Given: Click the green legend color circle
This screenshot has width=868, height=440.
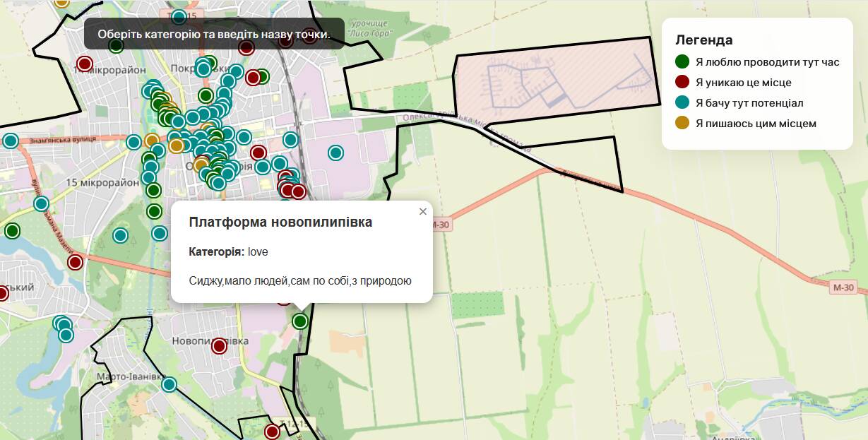Looking at the screenshot, I should pyautogui.click(x=682, y=61).
